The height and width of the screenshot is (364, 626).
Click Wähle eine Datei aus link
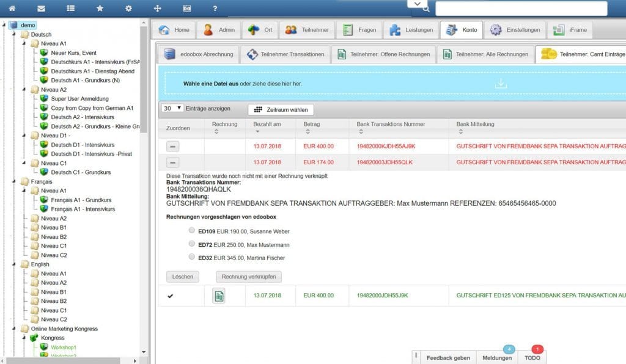(x=210, y=84)
